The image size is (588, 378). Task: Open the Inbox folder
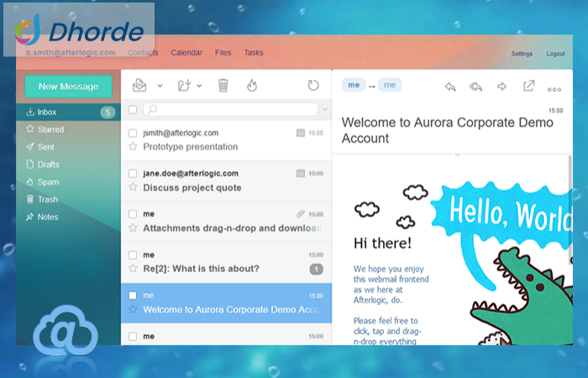pos(68,112)
